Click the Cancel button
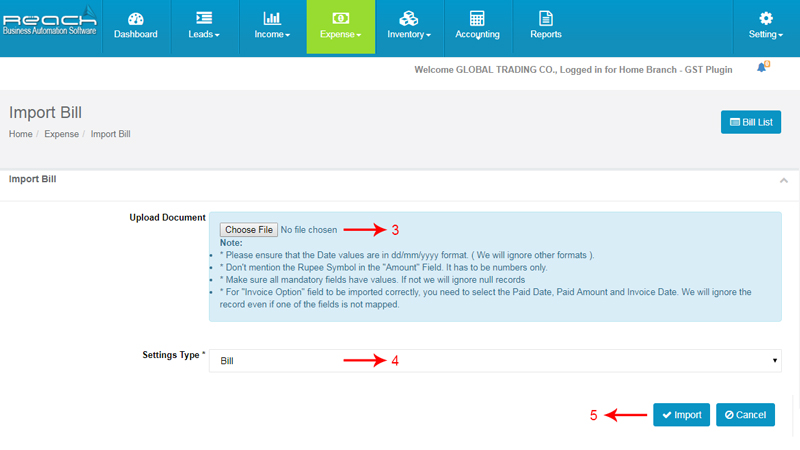This screenshot has height=450, width=800. (745, 415)
